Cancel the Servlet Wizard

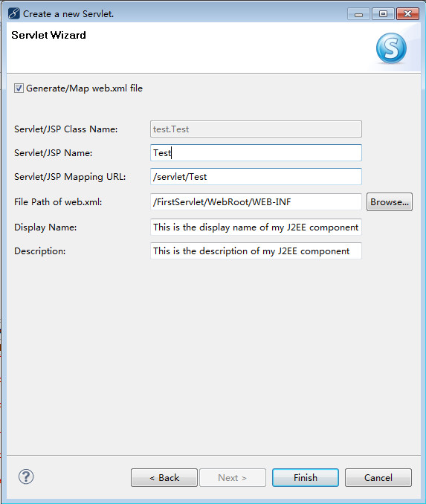pyautogui.click(x=378, y=478)
